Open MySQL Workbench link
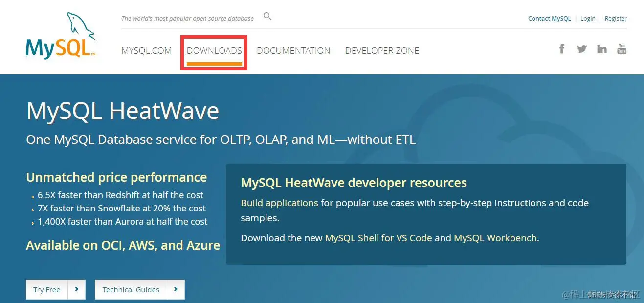 (x=495, y=238)
